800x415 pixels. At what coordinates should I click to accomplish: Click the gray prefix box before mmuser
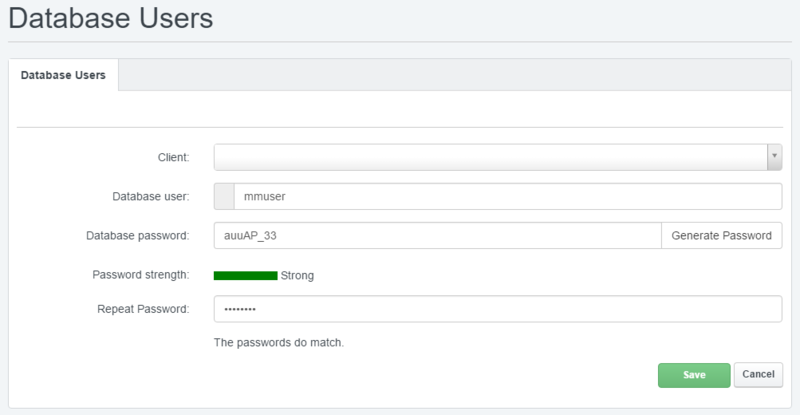tap(223, 197)
